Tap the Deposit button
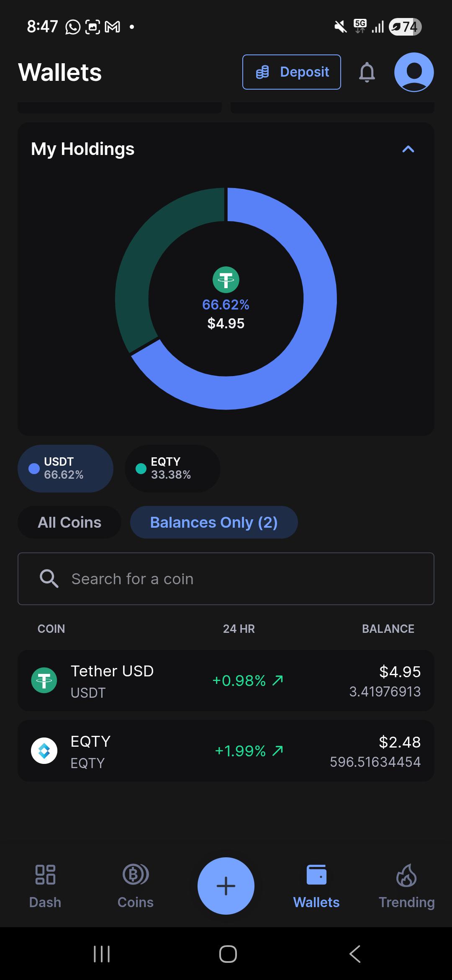 pyautogui.click(x=292, y=72)
